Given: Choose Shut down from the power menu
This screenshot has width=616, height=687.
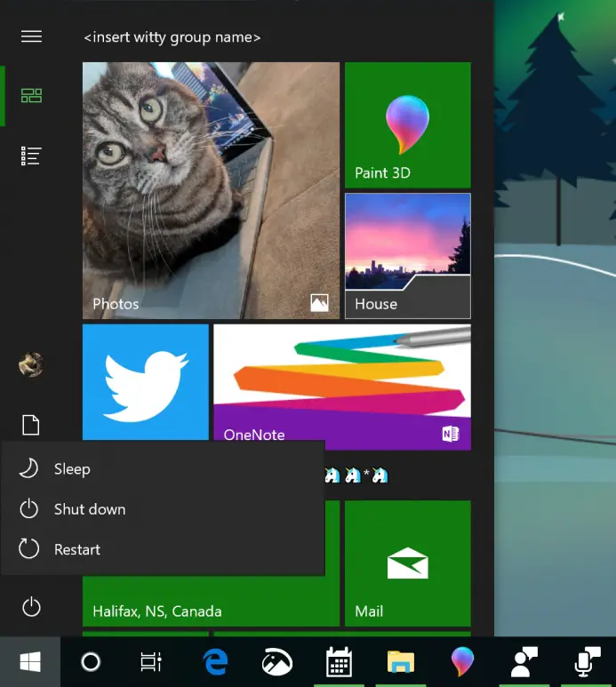Looking at the screenshot, I should [163, 509].
